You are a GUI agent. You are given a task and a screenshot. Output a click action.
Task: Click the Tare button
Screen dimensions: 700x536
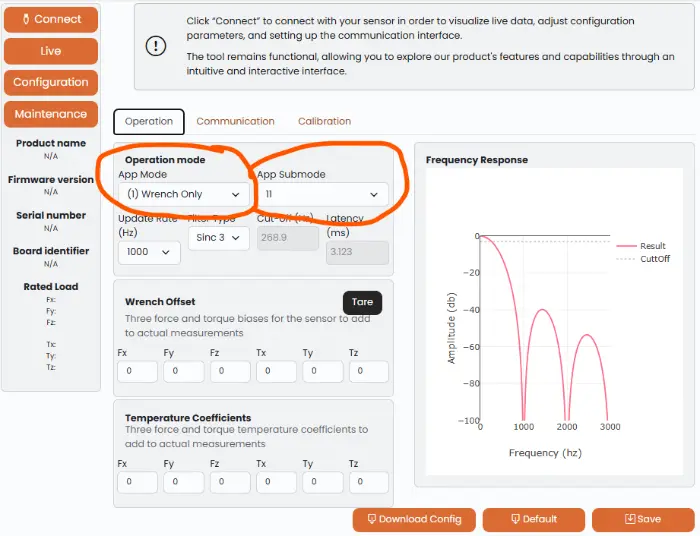362,302
